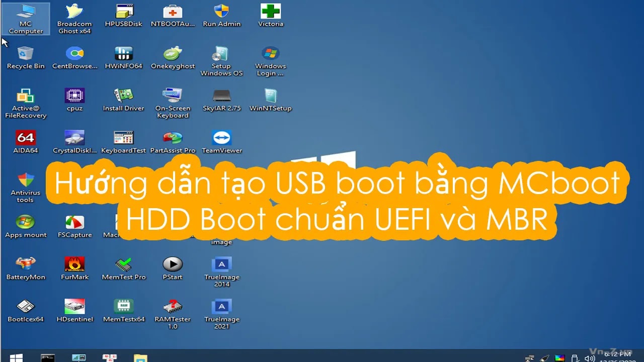Image resolution: width=644 pixels, height=362 pixels.
Task: Launch KeyboardTest
Action: point(124,142)
